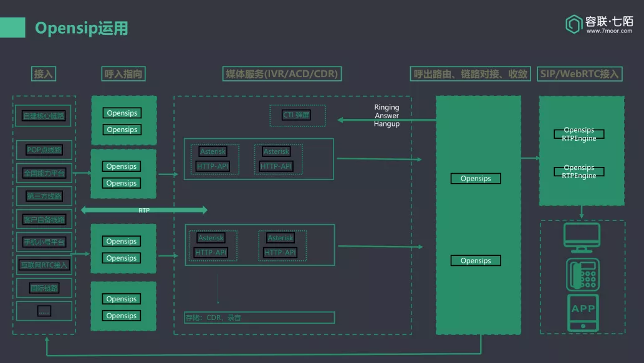Click the mobile APP phone icon

[x=583, y=313]
